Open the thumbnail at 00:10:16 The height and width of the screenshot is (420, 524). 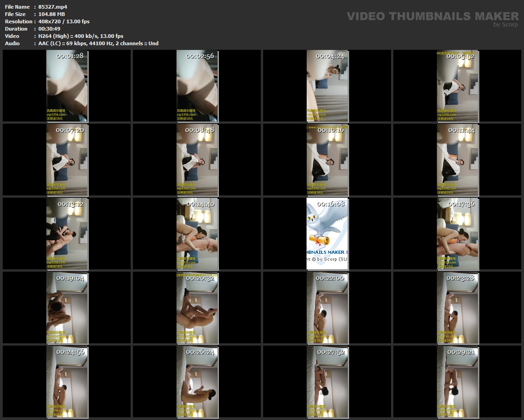click(x=327, y=160)
